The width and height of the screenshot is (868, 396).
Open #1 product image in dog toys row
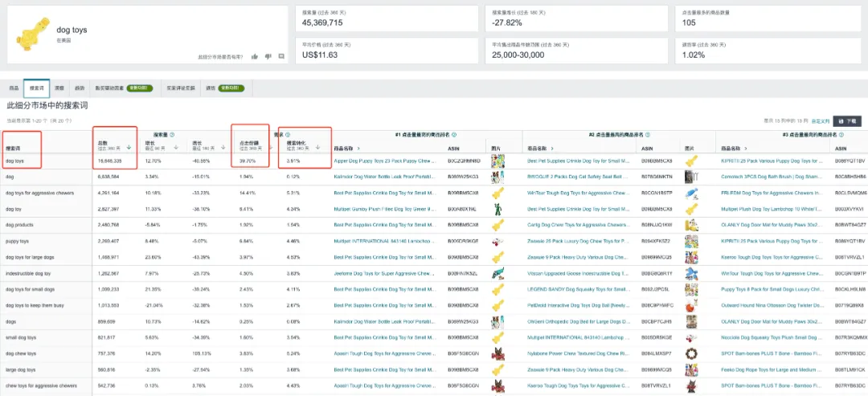click(497, 161)
